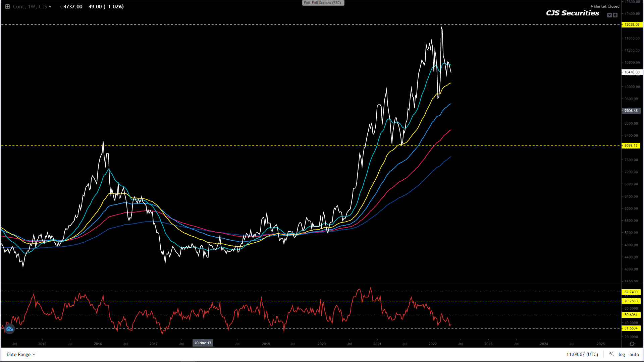644x362 pixels.
Task: Click the 11:08:07 (UTC) timezone selector
Action: (582, 354)
